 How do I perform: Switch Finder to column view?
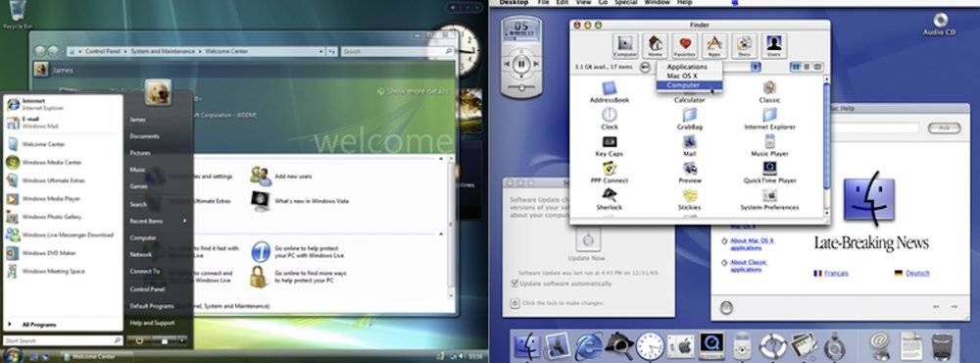pos(817,67)
